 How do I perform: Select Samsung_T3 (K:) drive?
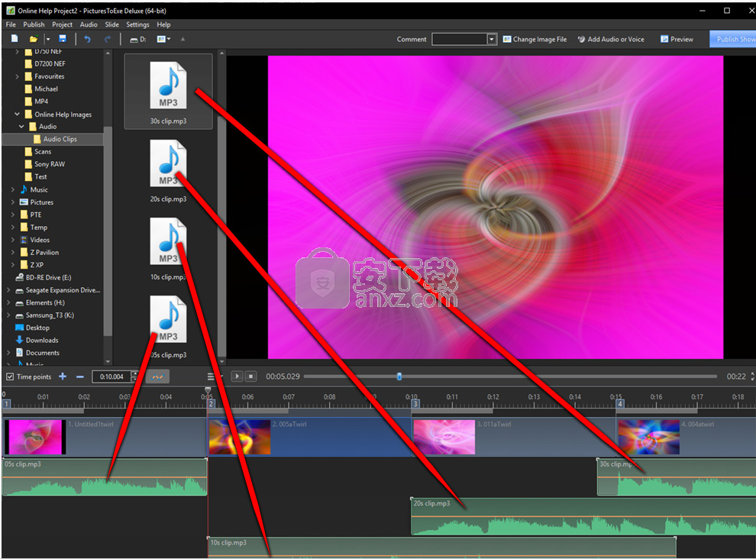(45, 315)
